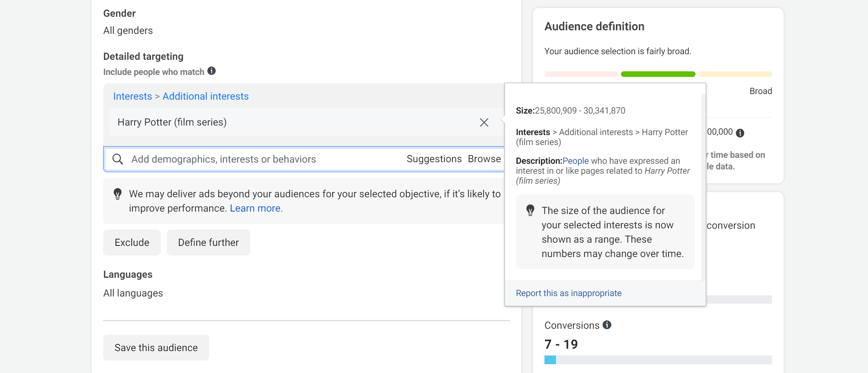
Task: Click green audience breadth meter segment
Action: pyautogui.click(x=658, y=74)
